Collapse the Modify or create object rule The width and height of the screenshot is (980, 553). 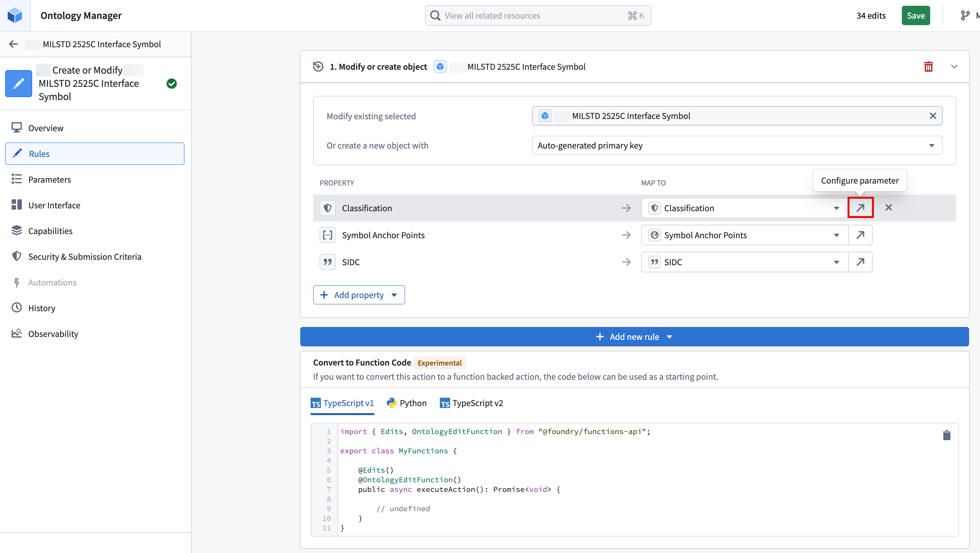tap(954, 67)
